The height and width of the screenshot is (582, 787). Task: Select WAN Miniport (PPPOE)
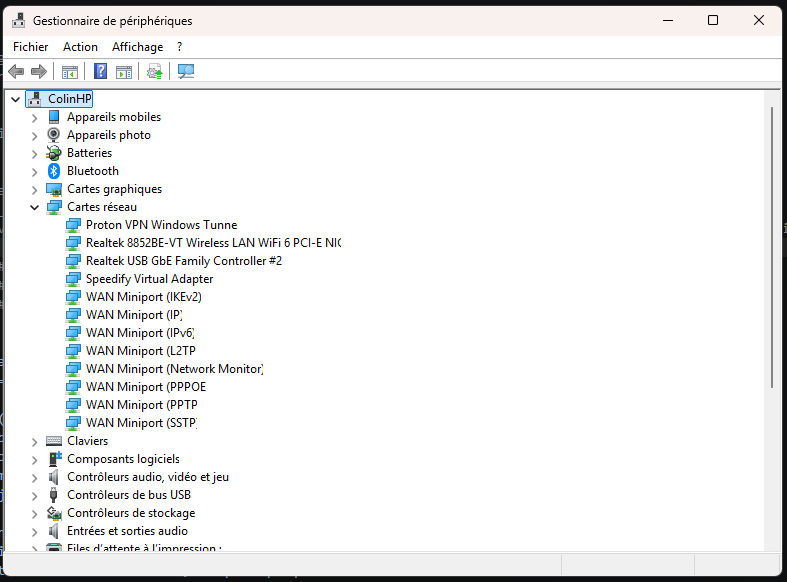click(146, 387)
